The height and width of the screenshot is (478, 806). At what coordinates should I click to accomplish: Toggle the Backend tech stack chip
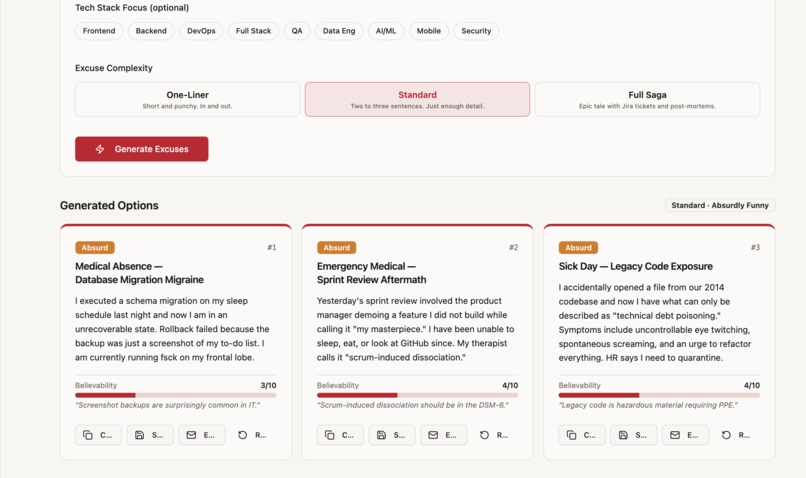(151, 31)
